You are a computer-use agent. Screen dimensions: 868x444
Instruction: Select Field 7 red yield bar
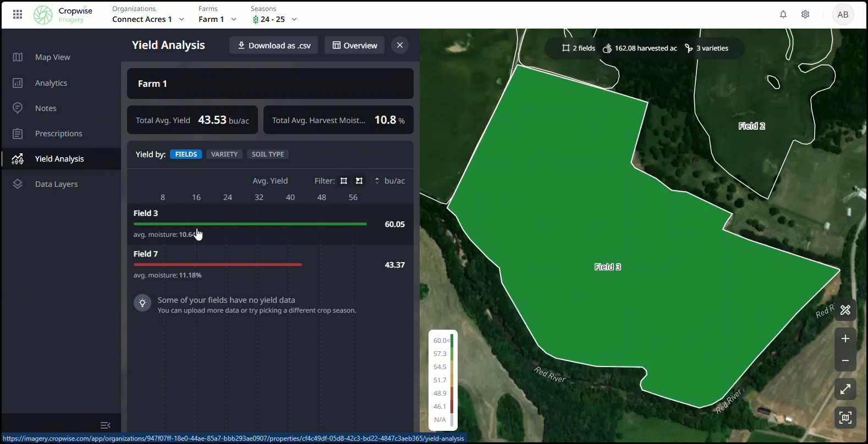pyautogui.click(x=218, y=265)
